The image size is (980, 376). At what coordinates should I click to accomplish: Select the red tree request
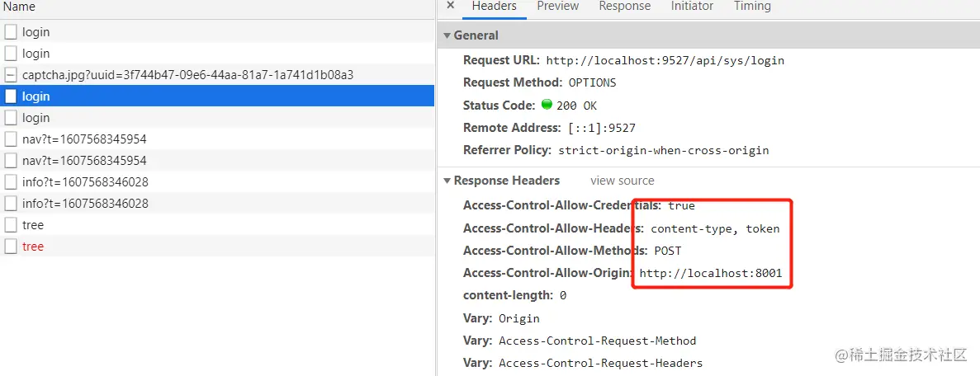pos(217,246)
